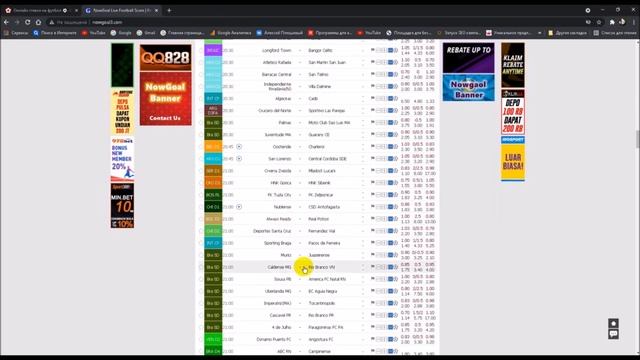Viewport: 640px width, 360px height.
Task: Show more bookmarks via overflow chevron
Action: (540, 33)
